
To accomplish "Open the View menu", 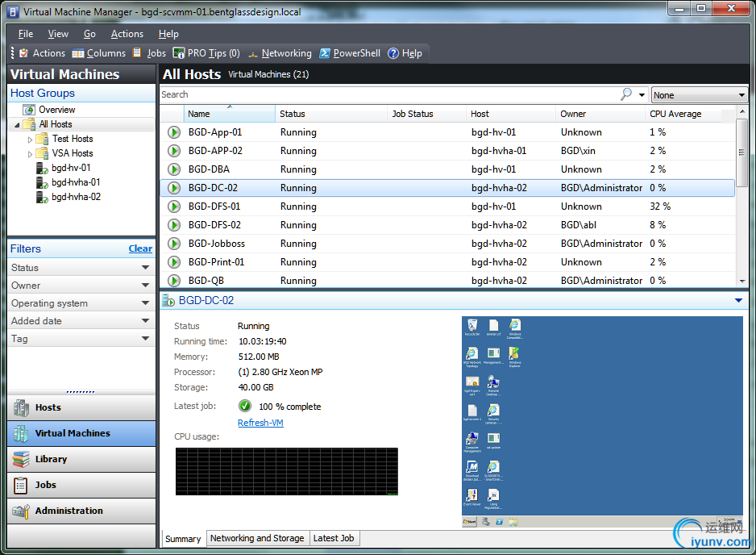I will (x=58, y=34).
